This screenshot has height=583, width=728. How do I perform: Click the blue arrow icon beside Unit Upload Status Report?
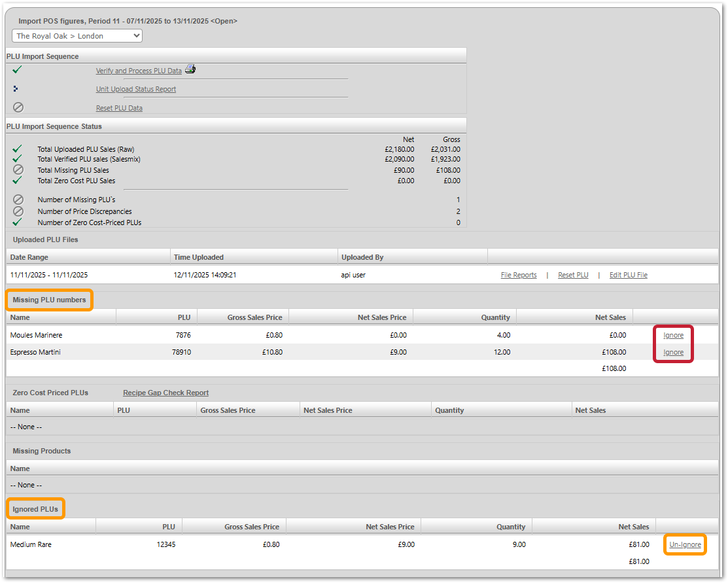pyautogui.click(x=16, y=88)
